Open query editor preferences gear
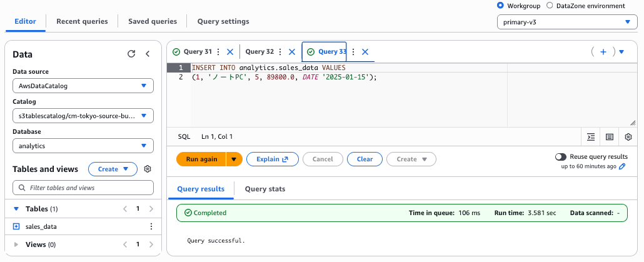 [628, 136]
